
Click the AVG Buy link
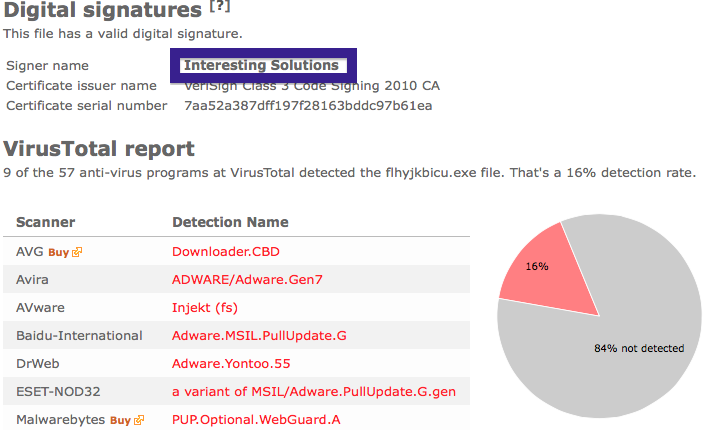point(58,253)
